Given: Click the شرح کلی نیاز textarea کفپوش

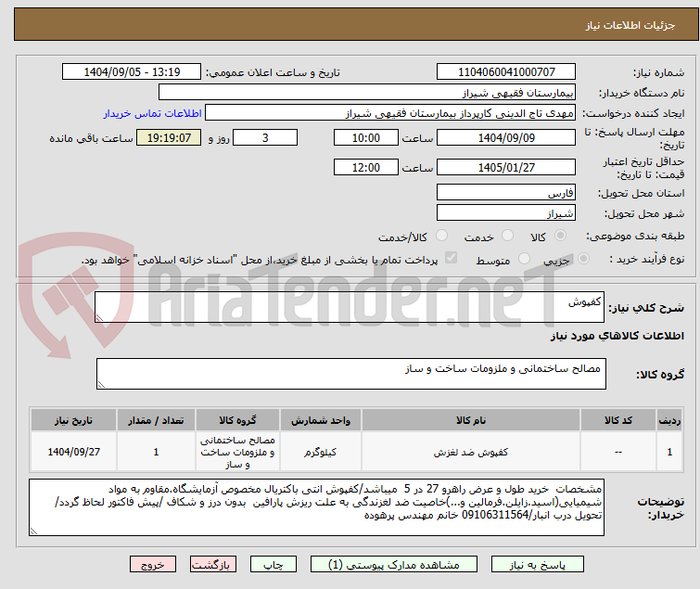Looking at the screenshot, I should point(350,307).
